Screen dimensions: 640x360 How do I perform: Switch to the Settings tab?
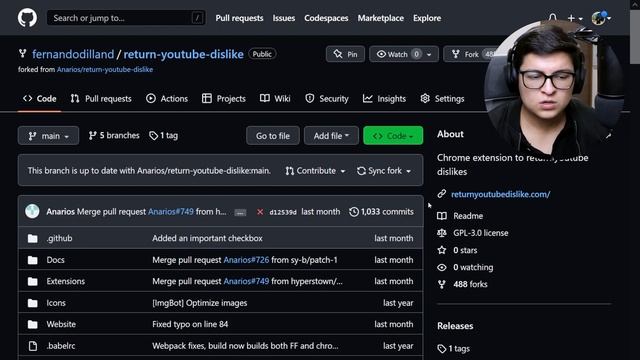point(442,98)
